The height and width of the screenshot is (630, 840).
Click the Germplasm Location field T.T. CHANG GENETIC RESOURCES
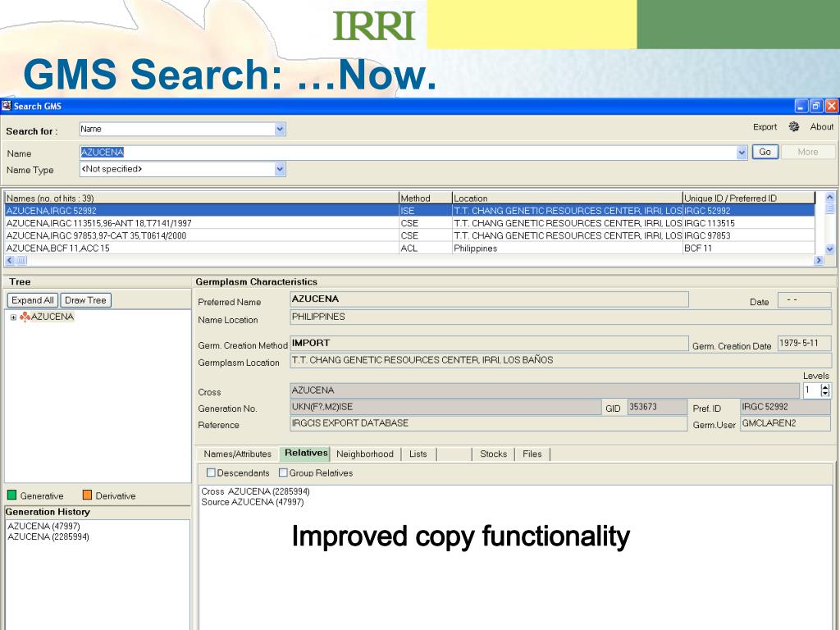tap(560, 361)
